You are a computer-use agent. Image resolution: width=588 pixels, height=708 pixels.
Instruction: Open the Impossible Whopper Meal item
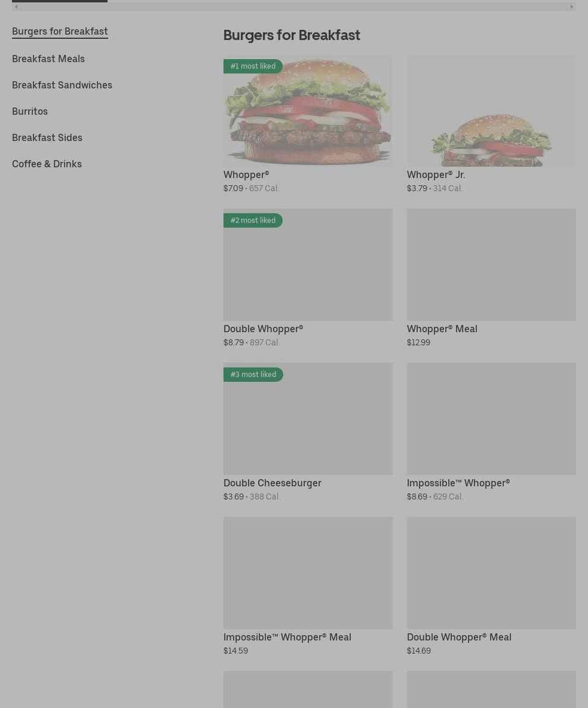[308, 587]
